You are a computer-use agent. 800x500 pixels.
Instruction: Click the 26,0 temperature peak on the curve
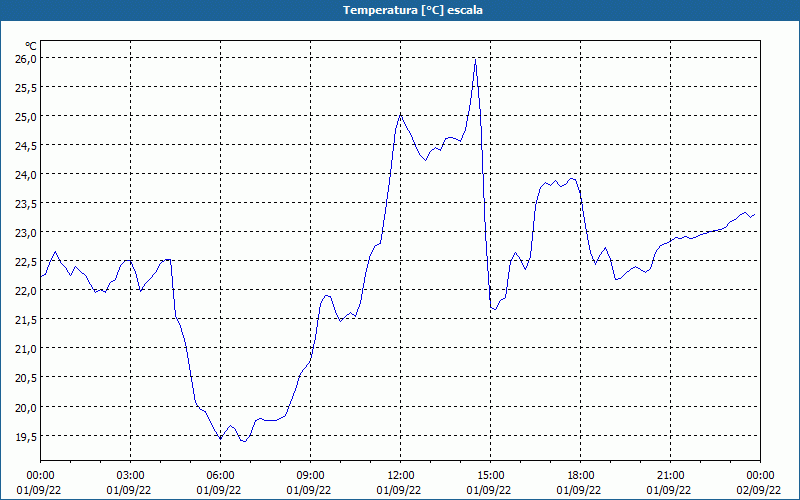pyautogui.click(x=476, y=60)
